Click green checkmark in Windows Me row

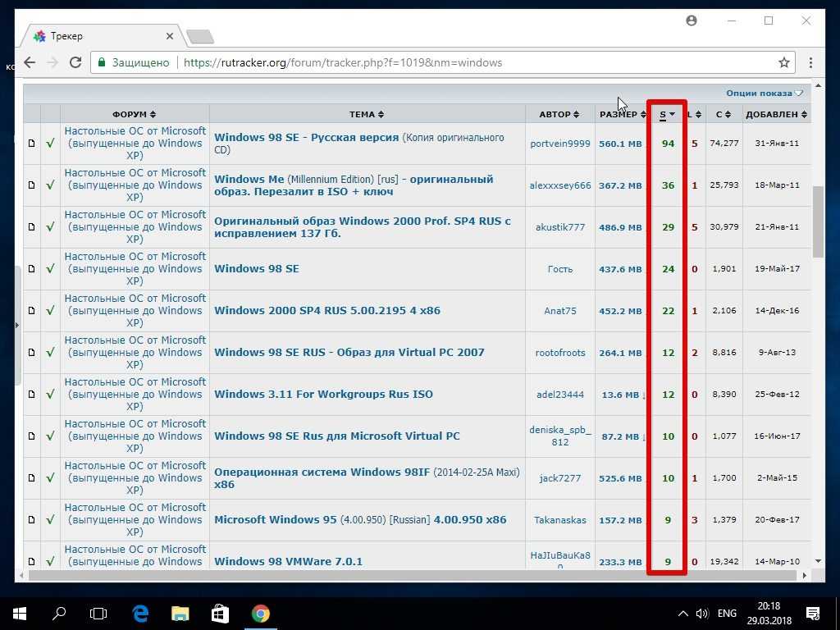pos(50,185)
